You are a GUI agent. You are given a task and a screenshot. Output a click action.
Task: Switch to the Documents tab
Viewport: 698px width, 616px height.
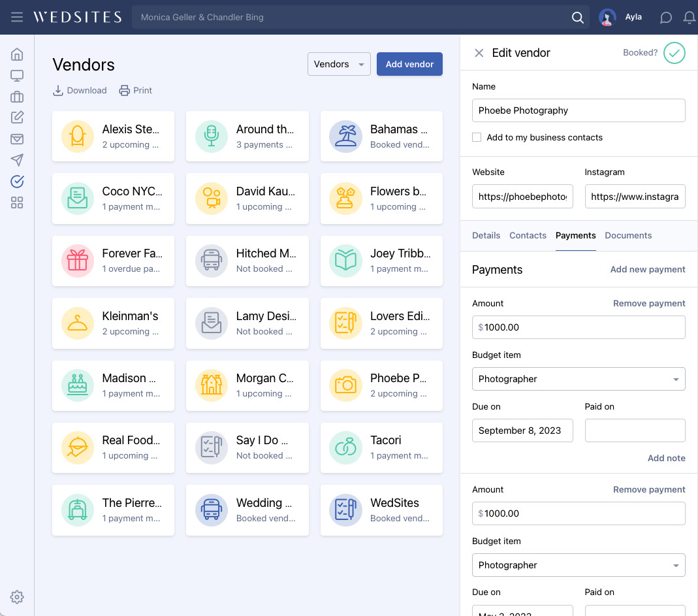pos(627,235)
